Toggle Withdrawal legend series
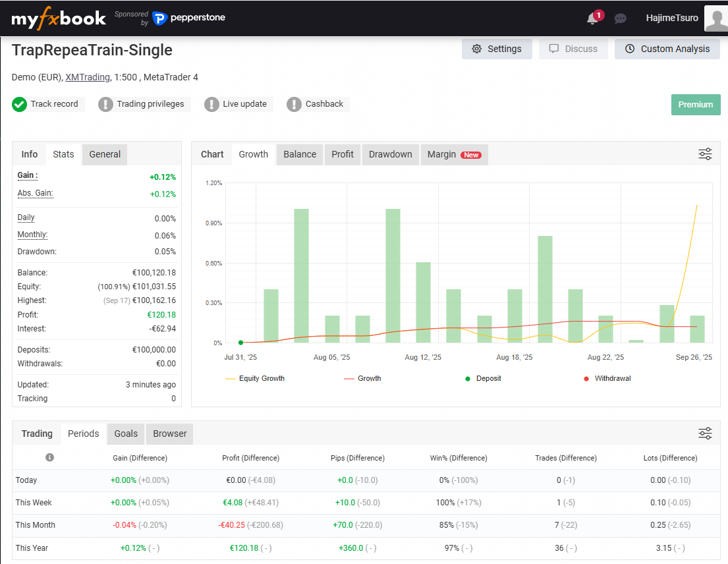The height and width of the screenshot is (564, 728). coord(607,378)
